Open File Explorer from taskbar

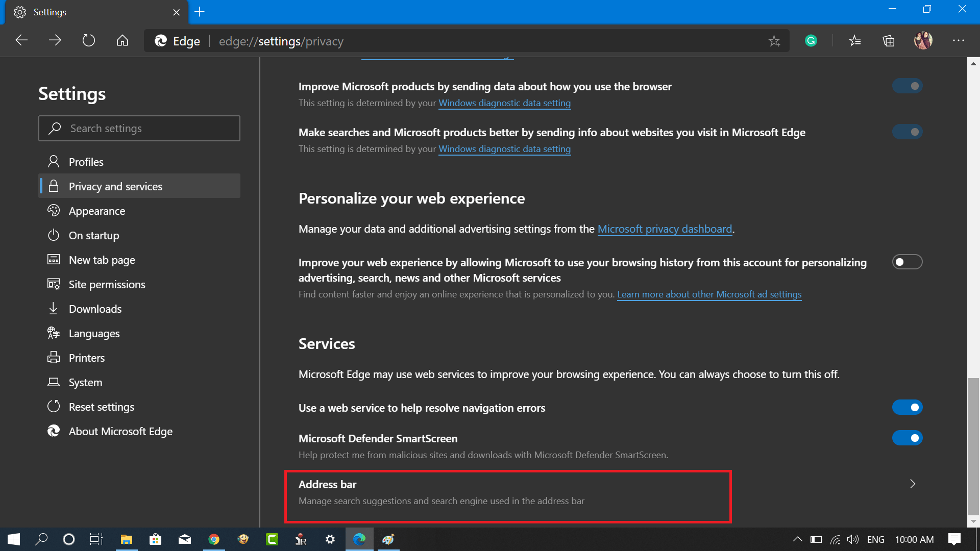(126, 539)
